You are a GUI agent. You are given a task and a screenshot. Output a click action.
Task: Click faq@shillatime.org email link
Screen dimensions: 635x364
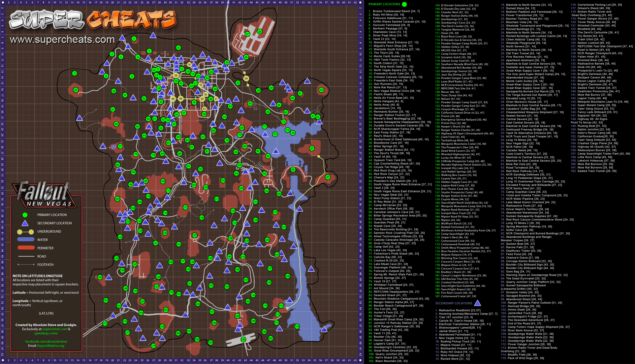tap(51, 346)
